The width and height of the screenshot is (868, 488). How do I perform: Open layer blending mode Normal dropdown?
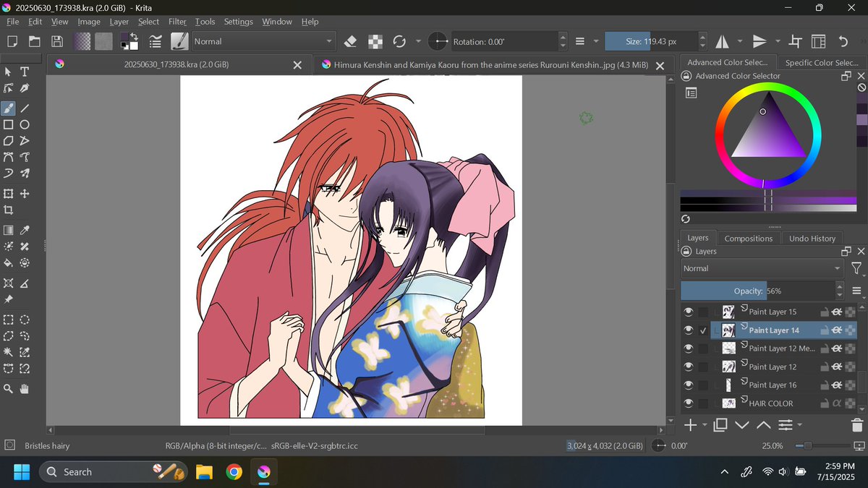(762, 268)
